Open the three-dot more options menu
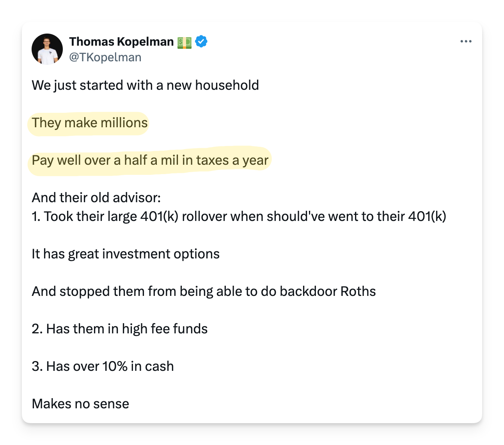Image resolution: width=504 pixels, height=445 pixels. (466, 41)
